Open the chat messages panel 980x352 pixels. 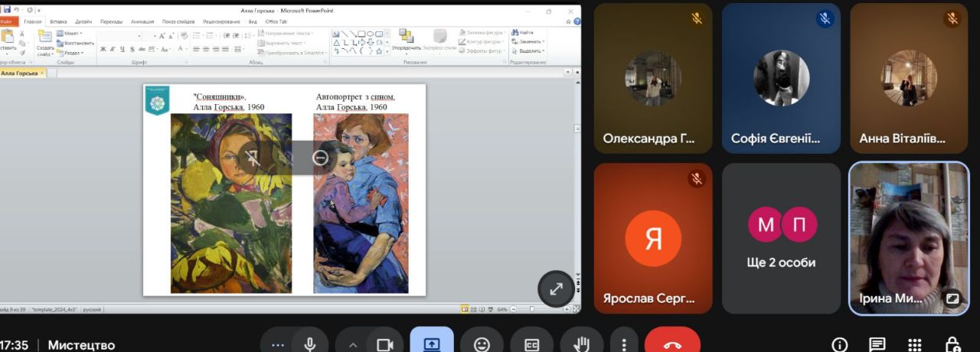pyautogui.click(x=877, y=344)
